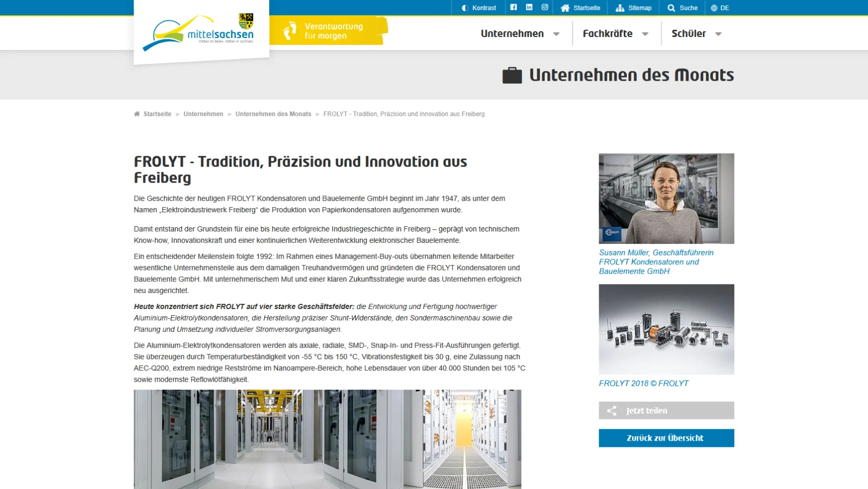This screenshot has width=868, height=489.
Task: Expand the Unternehmen navigation menu
Action: (x=520, y=33)
